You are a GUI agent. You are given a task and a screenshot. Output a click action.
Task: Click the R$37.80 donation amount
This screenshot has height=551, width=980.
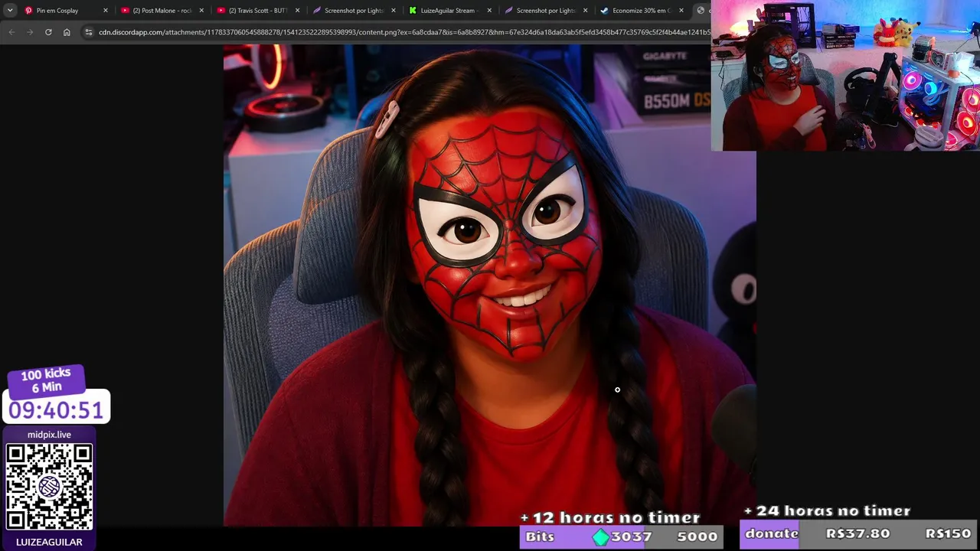[857, 534]
